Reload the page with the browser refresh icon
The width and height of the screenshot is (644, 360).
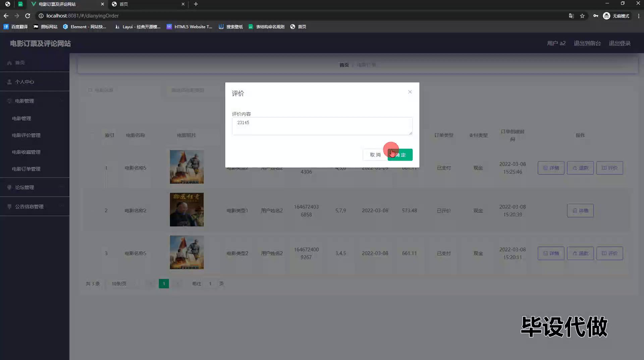click(x=28, y=16)
